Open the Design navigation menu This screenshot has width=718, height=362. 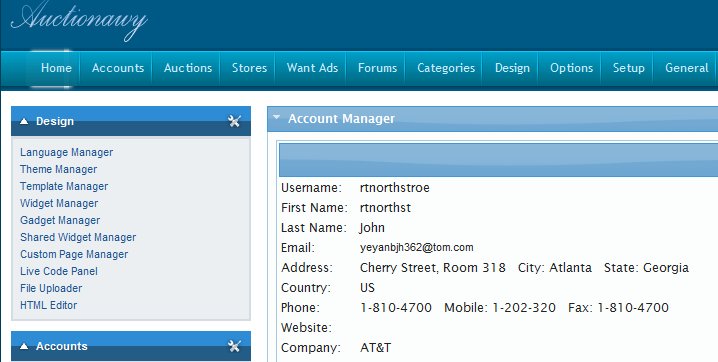(x=512, y=68)
